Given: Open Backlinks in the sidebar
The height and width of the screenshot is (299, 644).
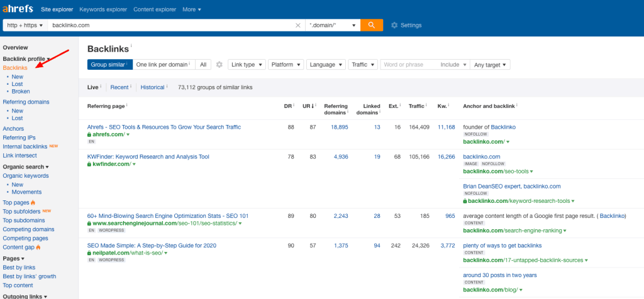Looking at the screenshot, I should click(15, 68).
